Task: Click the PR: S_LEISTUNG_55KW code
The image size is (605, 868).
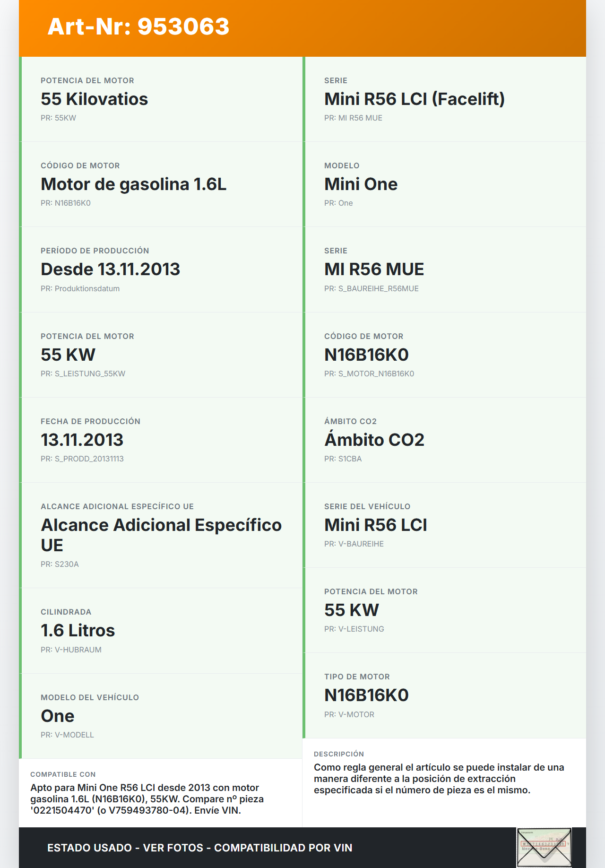Action: pos(83,373)
